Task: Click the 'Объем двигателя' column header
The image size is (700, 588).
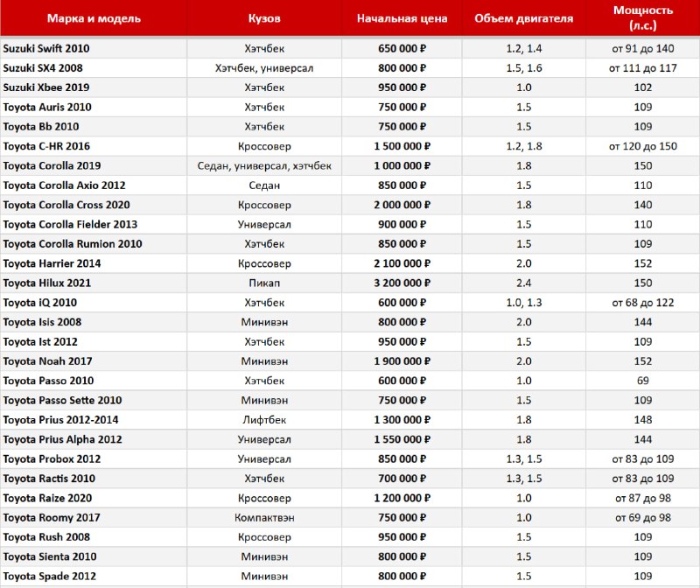Action: [523, 17]
